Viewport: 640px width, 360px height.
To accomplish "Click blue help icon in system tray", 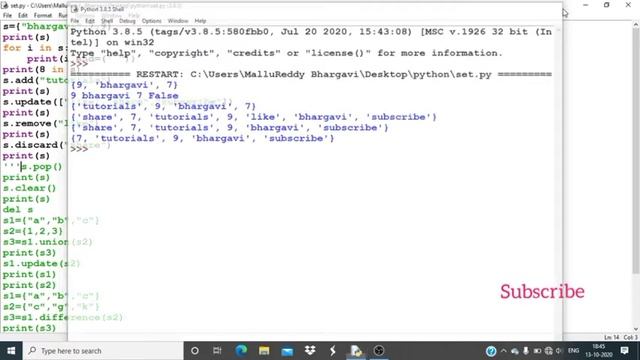I will click(491, 351).
